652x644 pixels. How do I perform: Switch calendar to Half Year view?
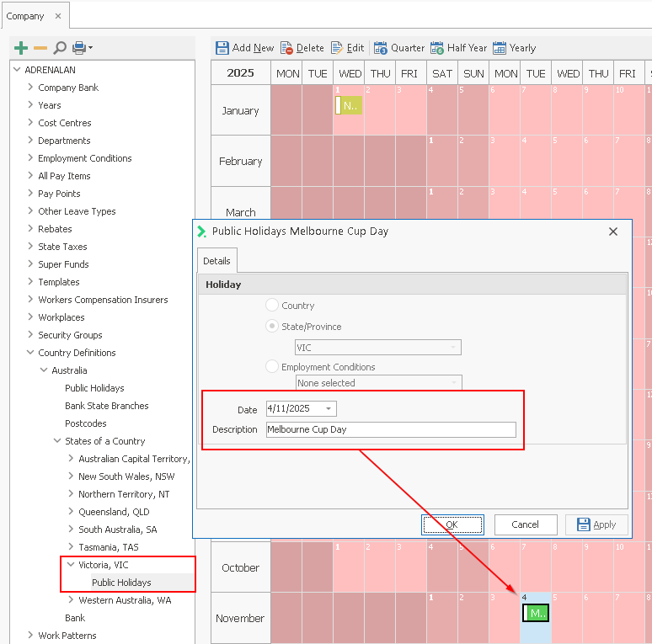click(x=458, y=48)
